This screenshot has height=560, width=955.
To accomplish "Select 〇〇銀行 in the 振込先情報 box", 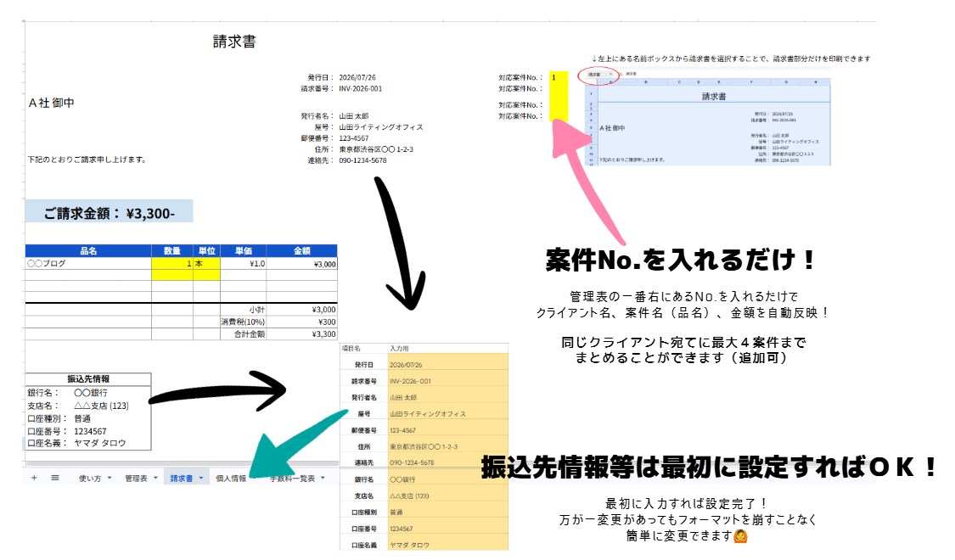I will coord(91,393).
